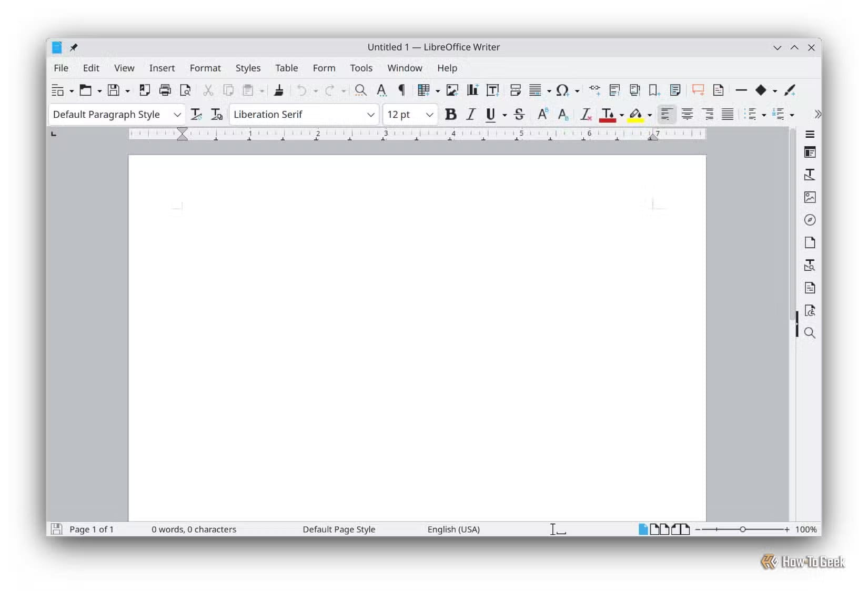Click the 100% zoom level

pos(806,529)
